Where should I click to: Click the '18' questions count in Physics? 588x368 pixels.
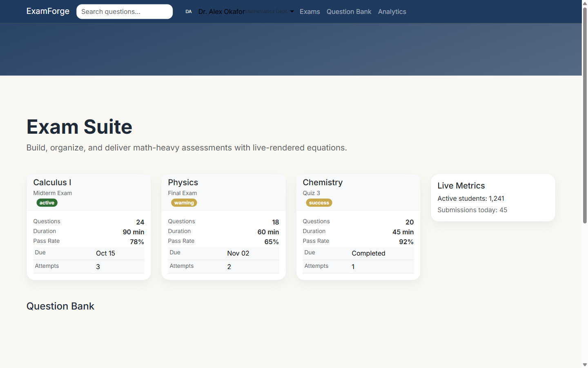coord(276,222)
